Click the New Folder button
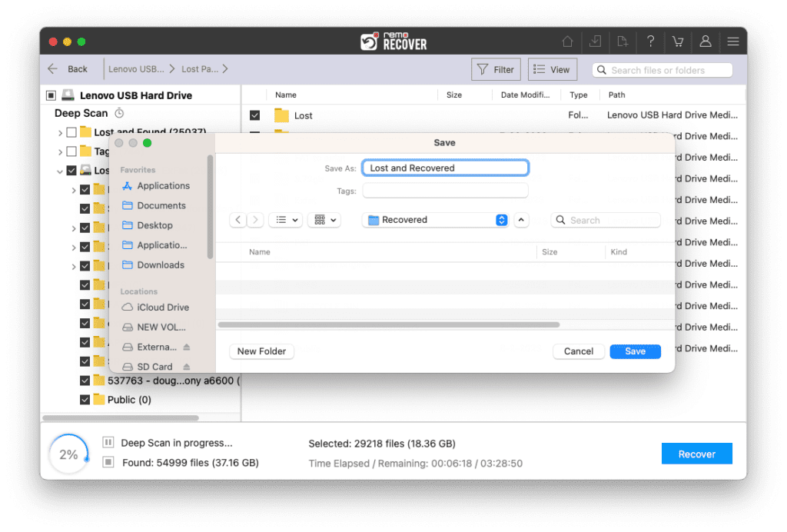This screenshot has height=532, width=787. pyautogui.click(x=261, y=351)
